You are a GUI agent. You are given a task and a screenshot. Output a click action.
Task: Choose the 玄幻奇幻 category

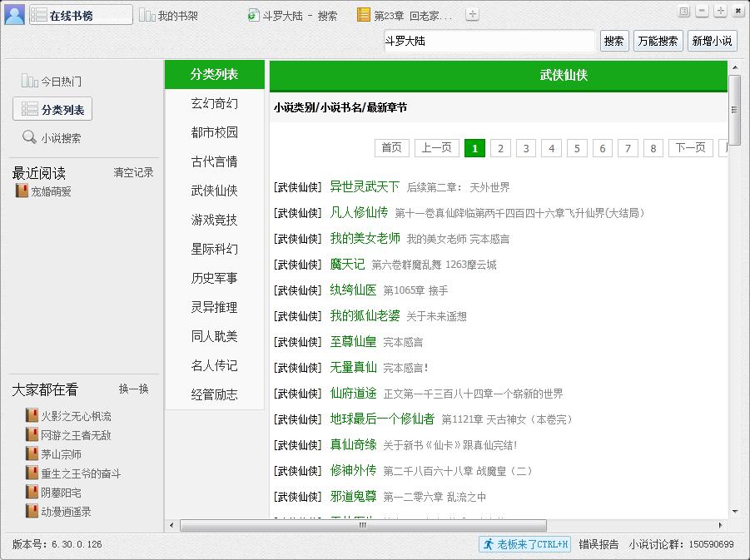tap(215, 103)
